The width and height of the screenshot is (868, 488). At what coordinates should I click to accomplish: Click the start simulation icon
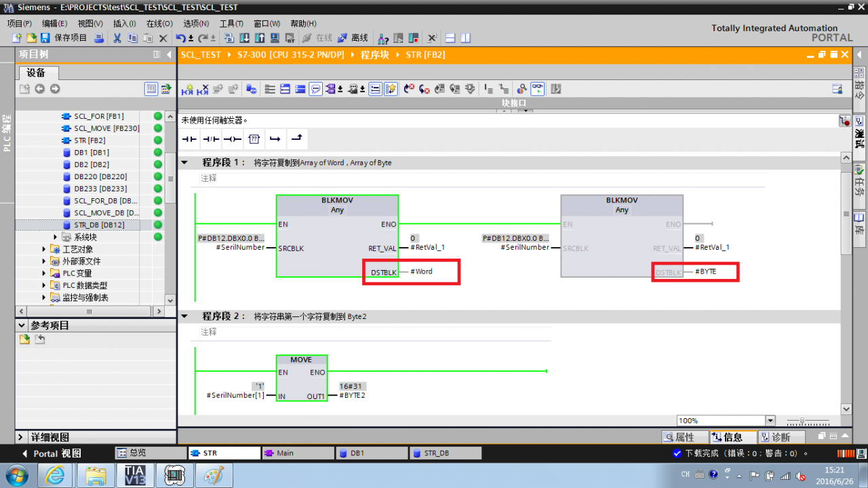pyautogui.click(x=275, y=38)
